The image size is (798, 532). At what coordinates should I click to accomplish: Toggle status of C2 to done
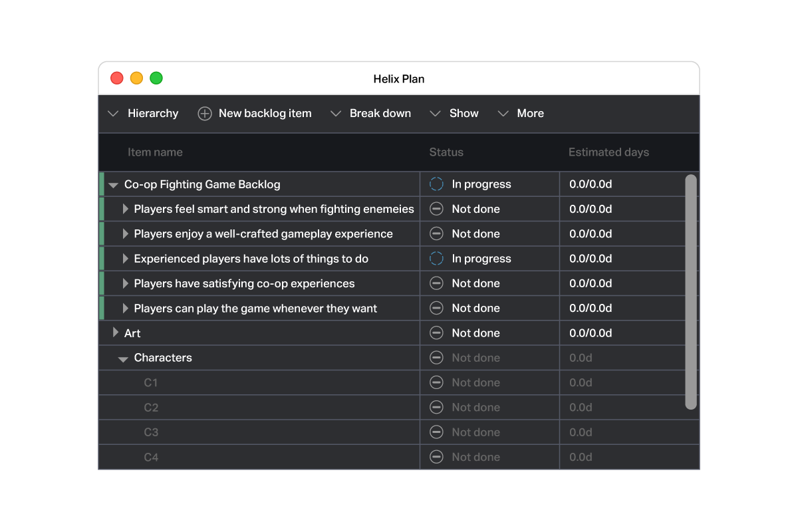pos(436,407)
